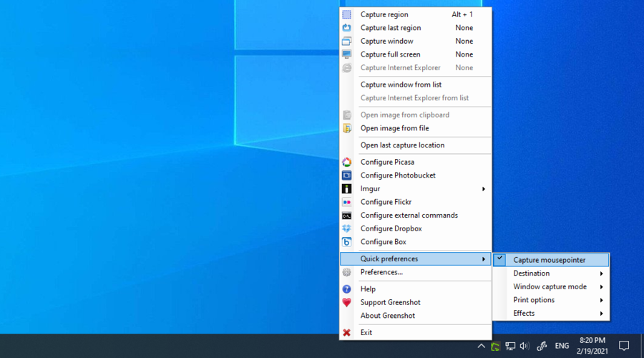
Task: Choose Open last capture location
Action: pos(415,145)
